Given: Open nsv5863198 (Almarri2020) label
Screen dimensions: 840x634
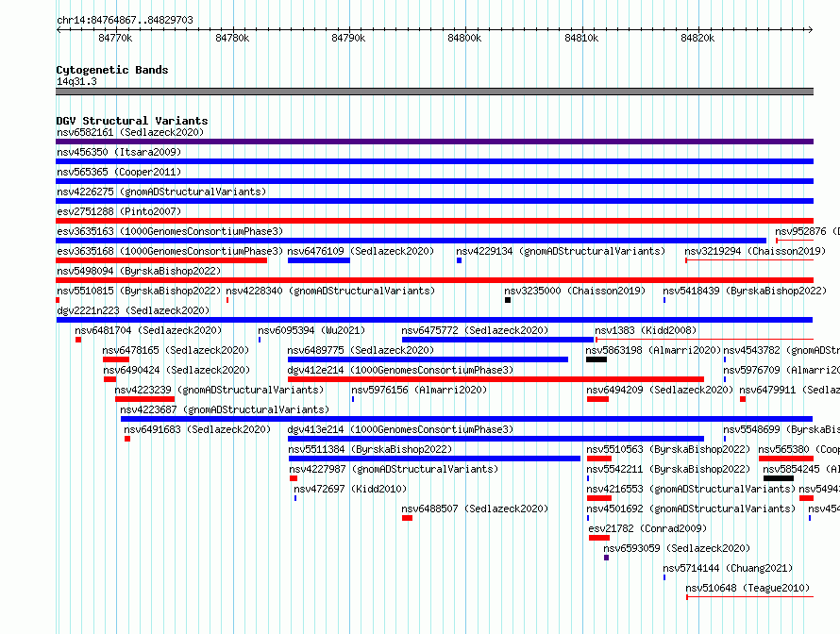Looking at the screenshot, I should click(x=653, y=350).
